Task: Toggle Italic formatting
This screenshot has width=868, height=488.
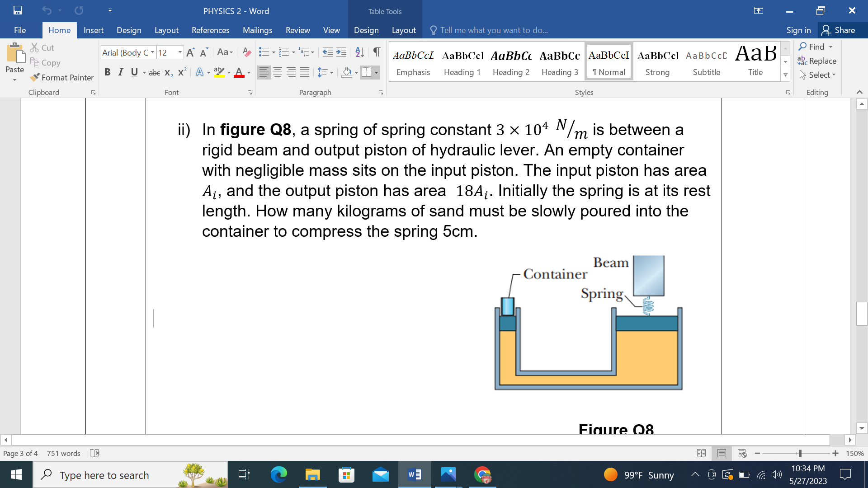Action: tap(120, 72)
